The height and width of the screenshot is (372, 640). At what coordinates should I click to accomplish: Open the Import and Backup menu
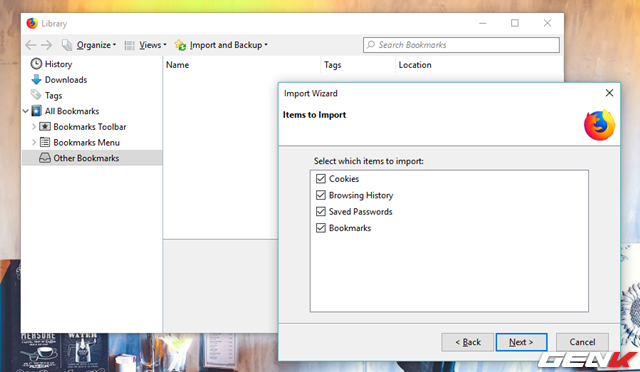pos(221,45)
